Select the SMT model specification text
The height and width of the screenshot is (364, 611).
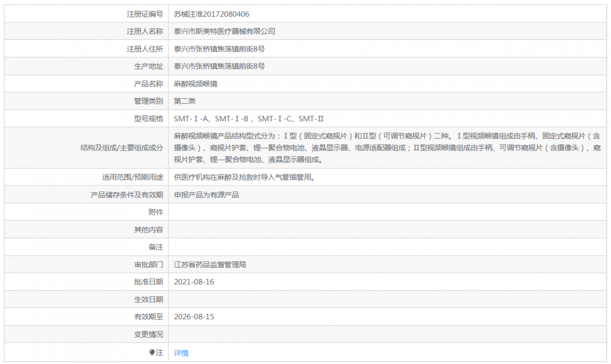click(249, 119)
